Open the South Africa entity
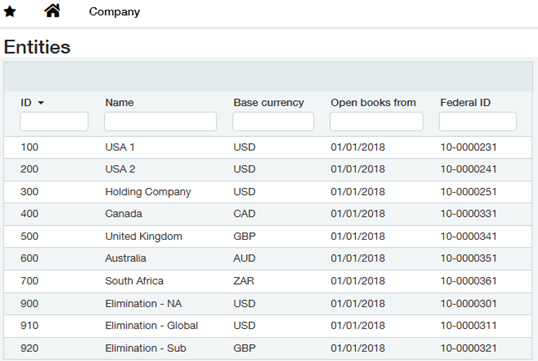Viewport: 538px width, 361px height. (268, 281)
